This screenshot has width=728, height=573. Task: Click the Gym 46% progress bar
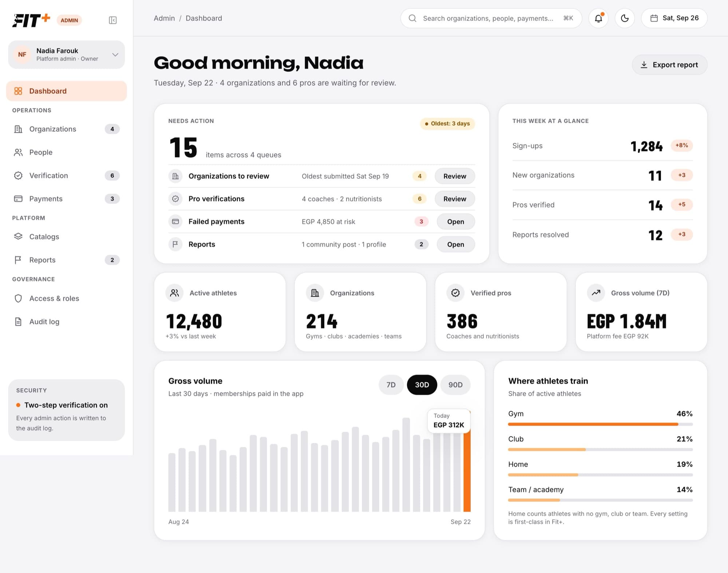(x=600, y=424)
